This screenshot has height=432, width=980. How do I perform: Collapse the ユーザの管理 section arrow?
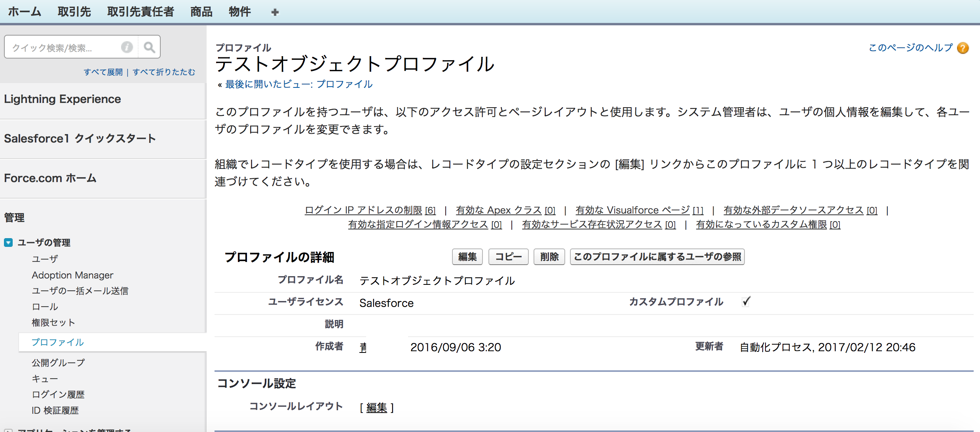(8, 243)
